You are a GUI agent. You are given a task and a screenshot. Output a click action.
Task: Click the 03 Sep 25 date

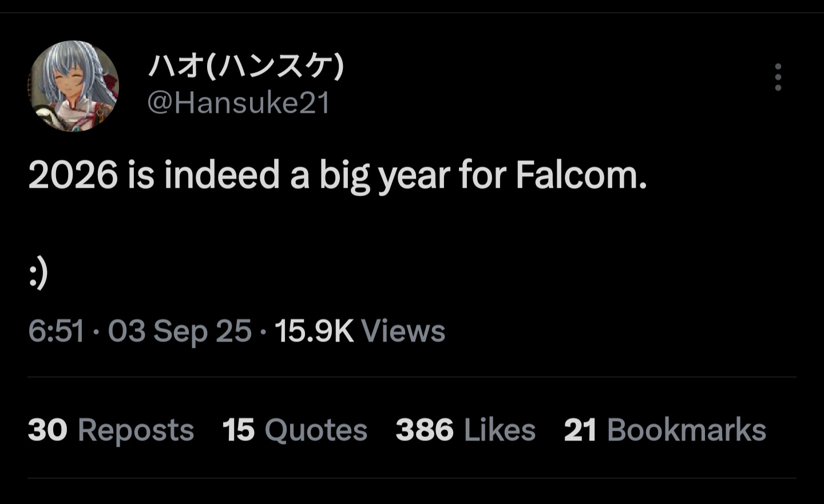click(180, 331)
